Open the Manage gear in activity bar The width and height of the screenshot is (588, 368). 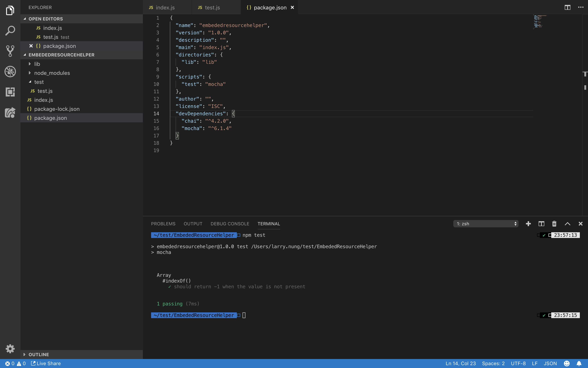(10, 349)
